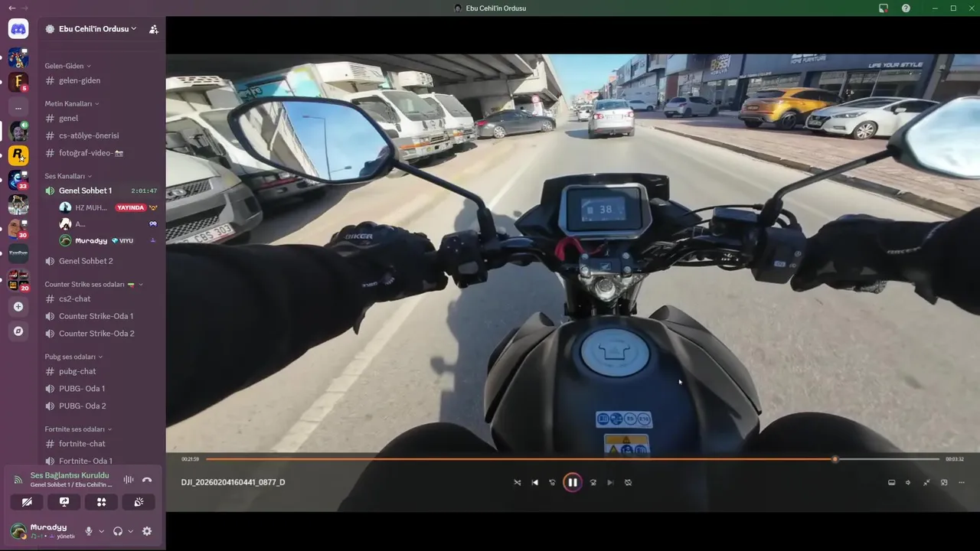This screenshot has height=551, width=980.
Task: Open the fotoğraf-video channel
Action: click(102, 153)
